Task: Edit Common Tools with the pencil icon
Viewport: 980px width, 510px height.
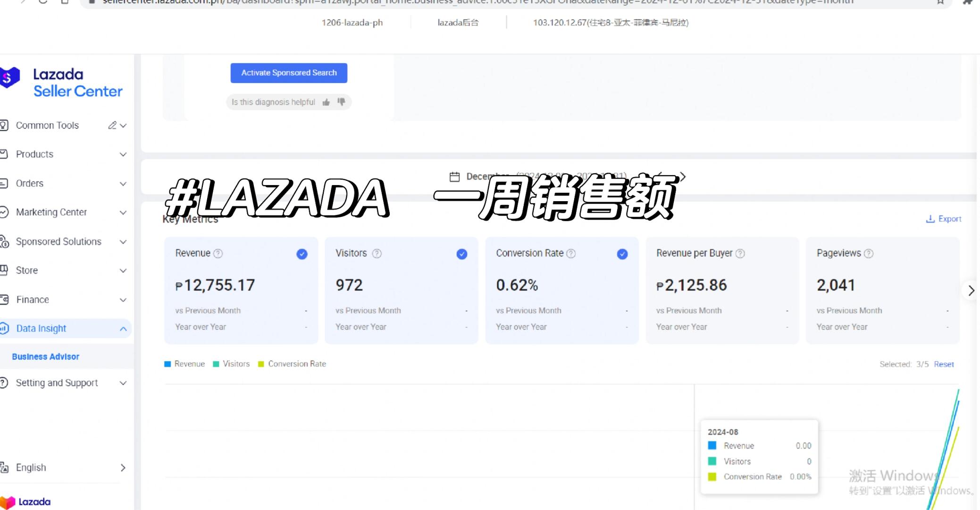Action: 112,125
